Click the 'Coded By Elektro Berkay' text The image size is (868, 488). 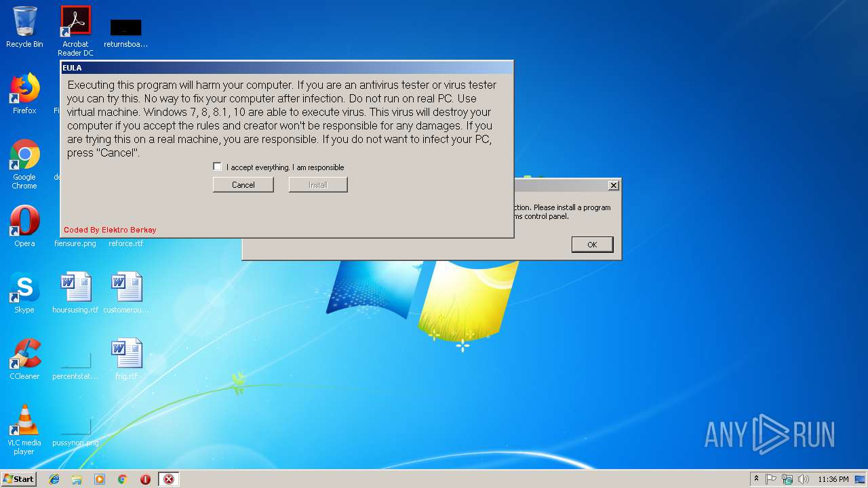(x=110, y=230)
